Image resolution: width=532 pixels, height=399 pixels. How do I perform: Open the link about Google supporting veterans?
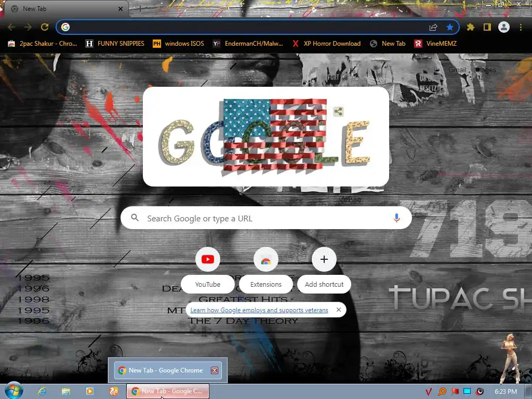[x=259, y=310]
